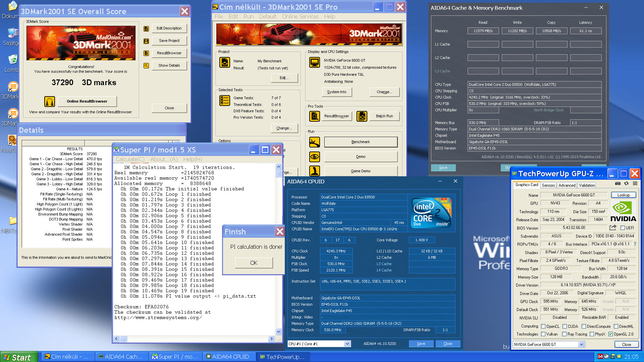Click NiBiTor folder desktop icon

click(x=12, y=221)
